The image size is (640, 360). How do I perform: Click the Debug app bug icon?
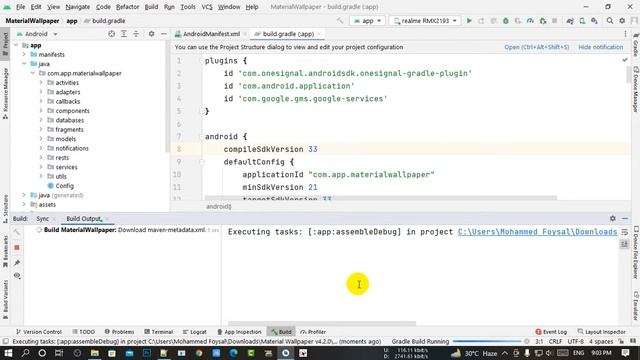tap(506, 20)
